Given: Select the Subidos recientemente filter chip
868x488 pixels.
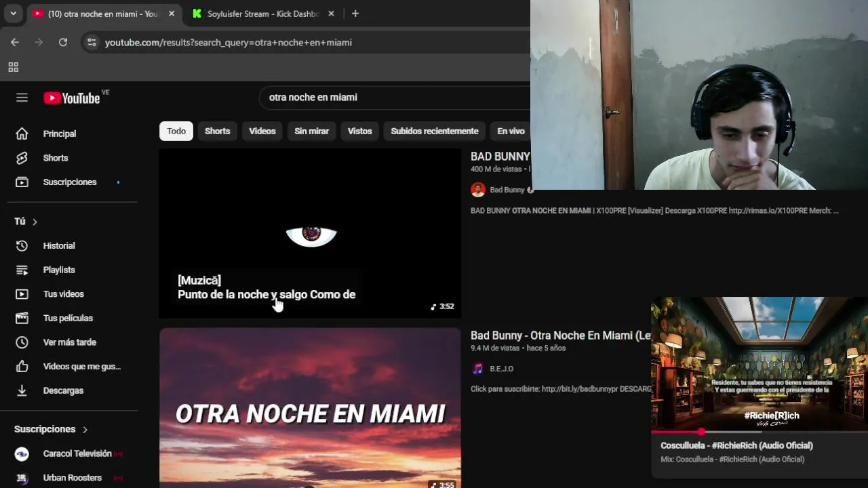Looking at the screenshot, I should click(x=435, y=131).
